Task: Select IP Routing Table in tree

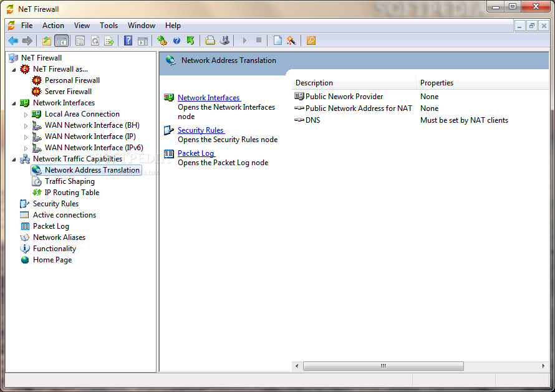Action: click(72, 193)
